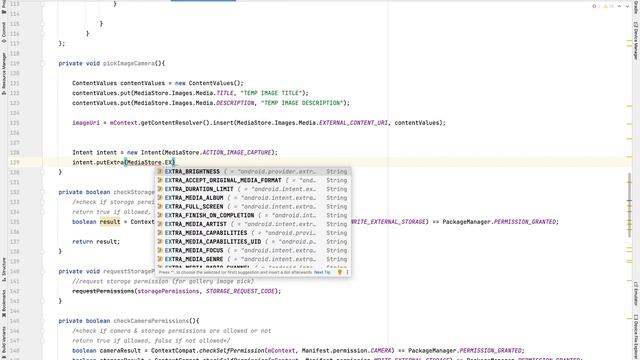Click the EXTERNAL_CONTENT_URI constant
The image size is (640, 360).
pos(353,122)
